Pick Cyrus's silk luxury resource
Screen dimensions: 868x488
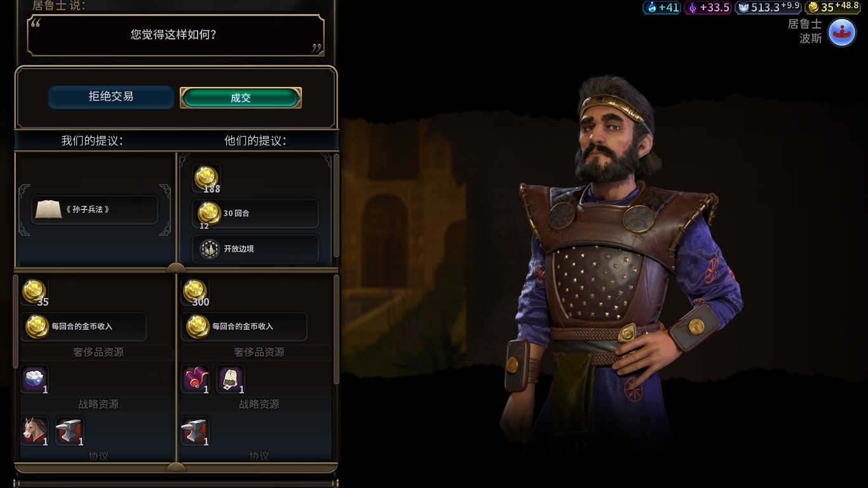[196, 379]
